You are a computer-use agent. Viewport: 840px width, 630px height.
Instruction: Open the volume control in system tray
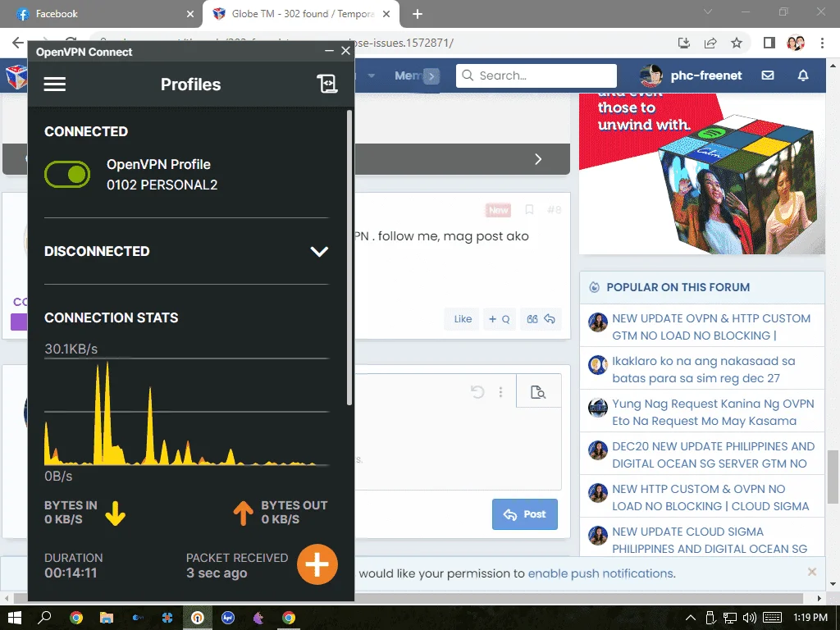click(x=750, y=618)
